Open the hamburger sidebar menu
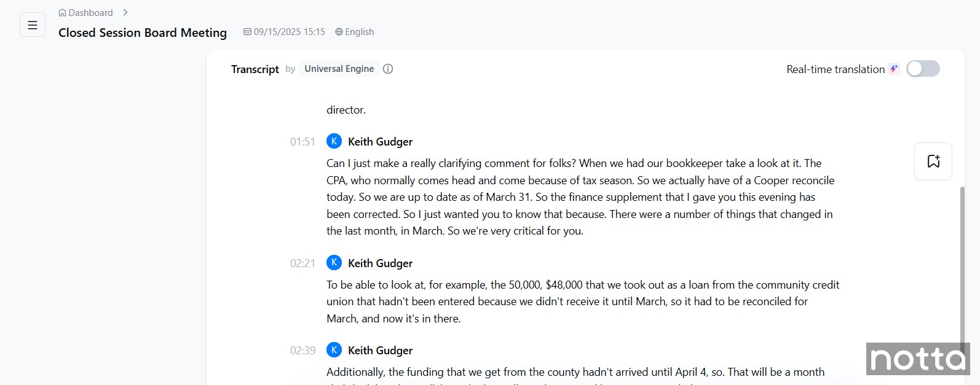This screenshot has width=980, height=385. (33, 25)
